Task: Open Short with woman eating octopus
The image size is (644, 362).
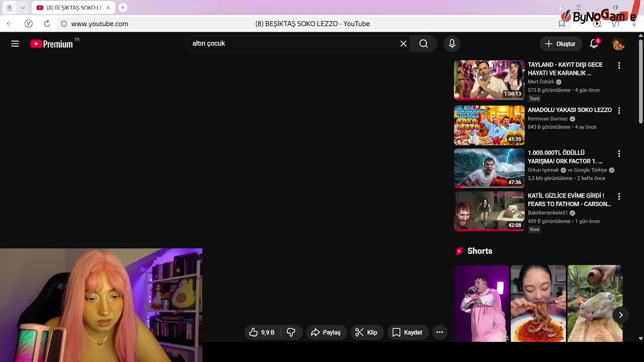Action: [x=538, y=303]
